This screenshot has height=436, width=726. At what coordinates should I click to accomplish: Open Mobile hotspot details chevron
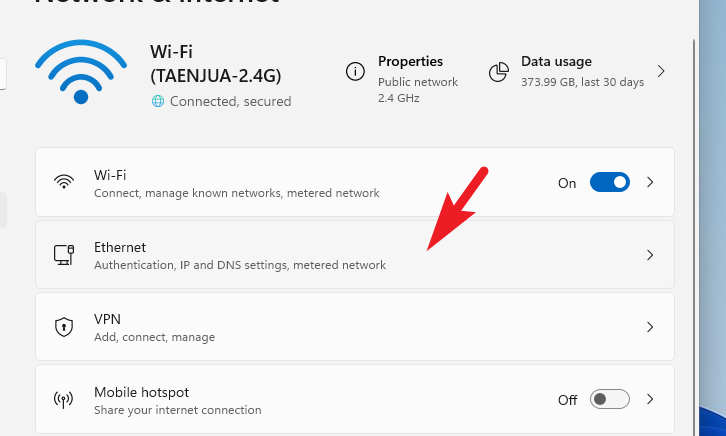(650, 399)
